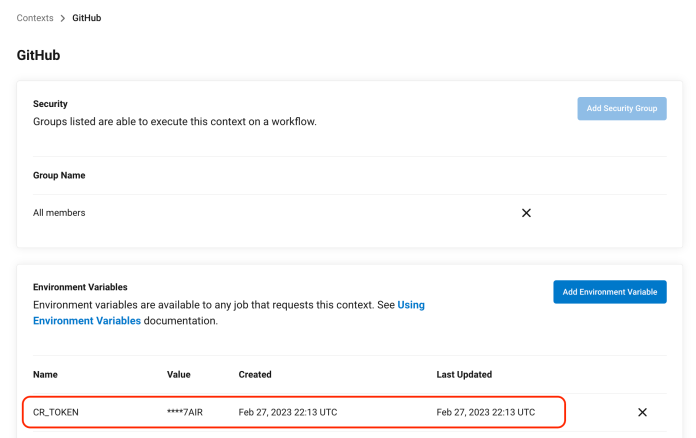Click the breadcrumb chevron separator
Screen dimensions: 696x438
click(x=62, y=18)
